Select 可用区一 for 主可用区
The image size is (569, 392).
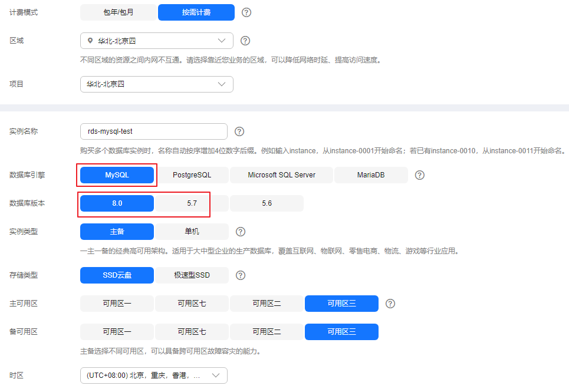tap(117, 304)
